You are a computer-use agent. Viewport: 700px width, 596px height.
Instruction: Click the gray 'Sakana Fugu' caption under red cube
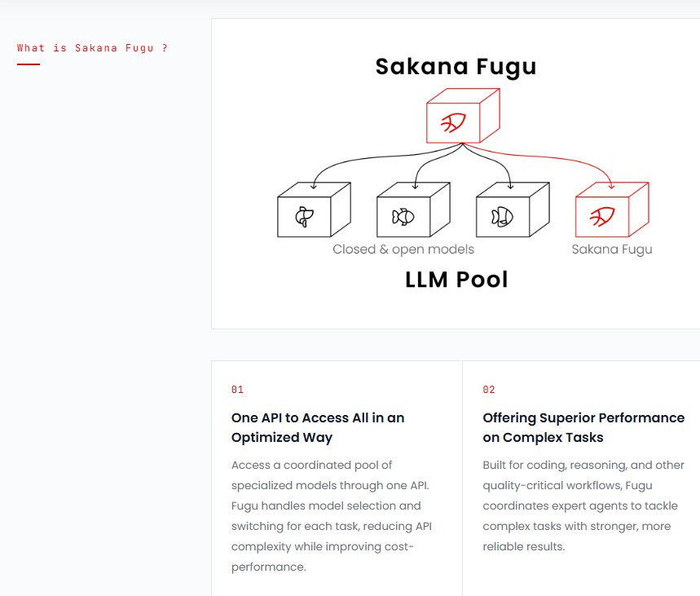tap(612, 249)
